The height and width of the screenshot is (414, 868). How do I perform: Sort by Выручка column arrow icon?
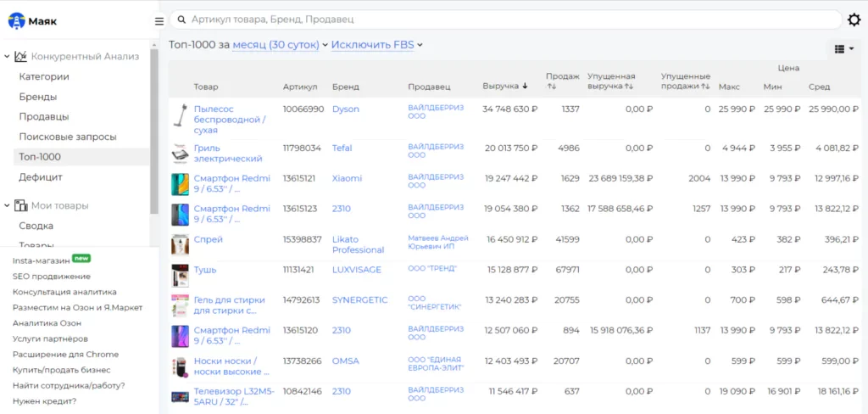point(526,87)
